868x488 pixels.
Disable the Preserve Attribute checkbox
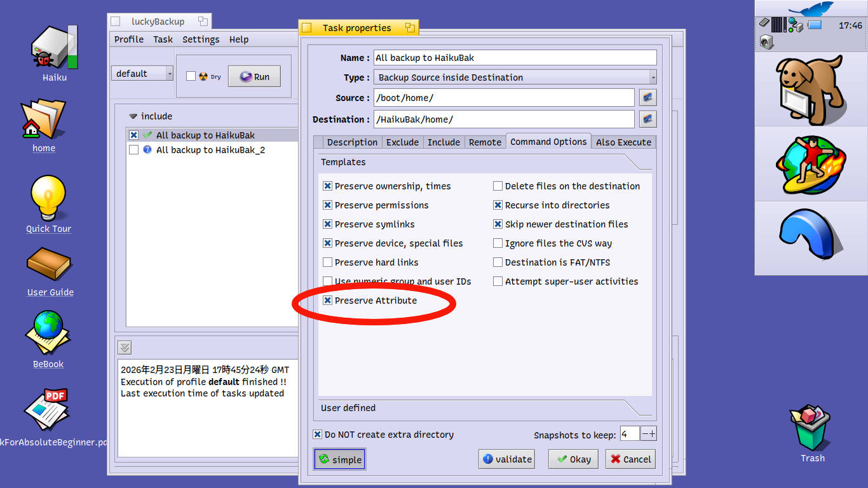pos(328,301)
